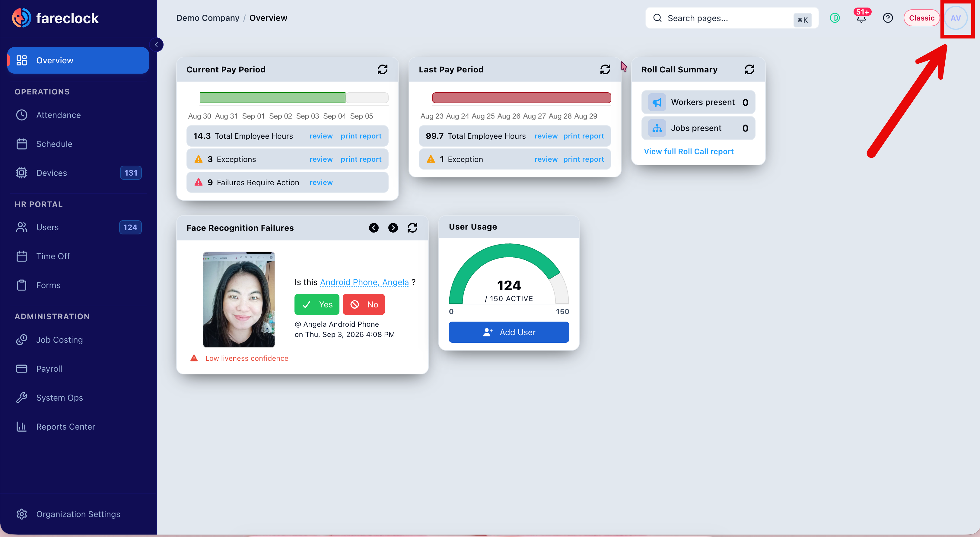Click the Add User button
Image resolution: width=980 pixels, height=537 pixels.
[x=509, y=332]
